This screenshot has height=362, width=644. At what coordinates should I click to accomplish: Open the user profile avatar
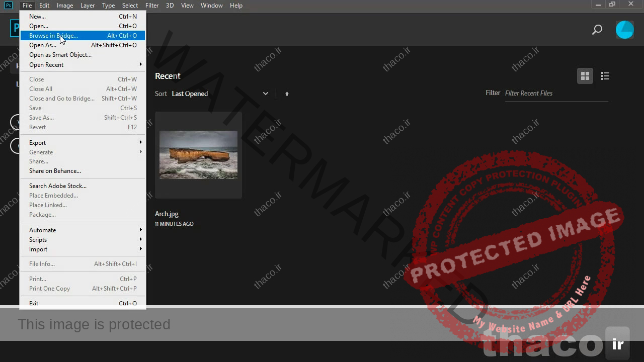coord(625,30)
